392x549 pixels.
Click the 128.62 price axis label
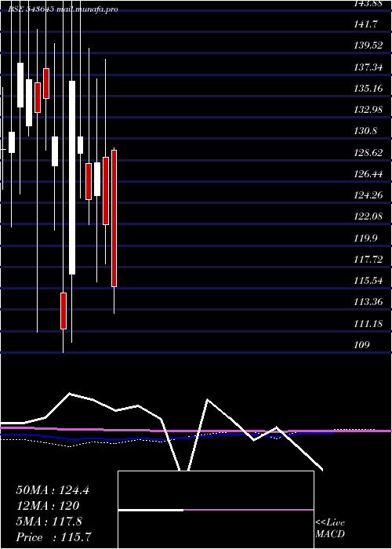368,152
